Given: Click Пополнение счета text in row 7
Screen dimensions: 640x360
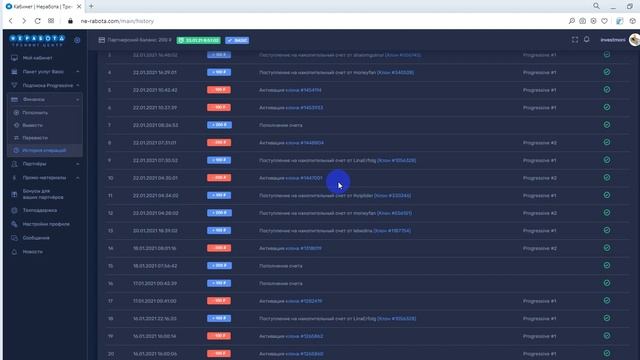Looking at the screenshot, I should tap(281, 125).
